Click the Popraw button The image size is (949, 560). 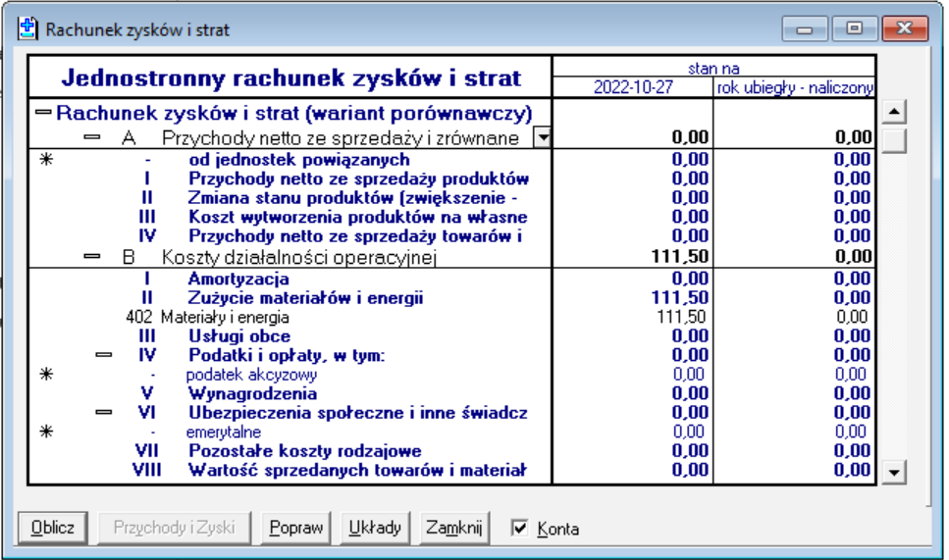click(x=296, y=528)
